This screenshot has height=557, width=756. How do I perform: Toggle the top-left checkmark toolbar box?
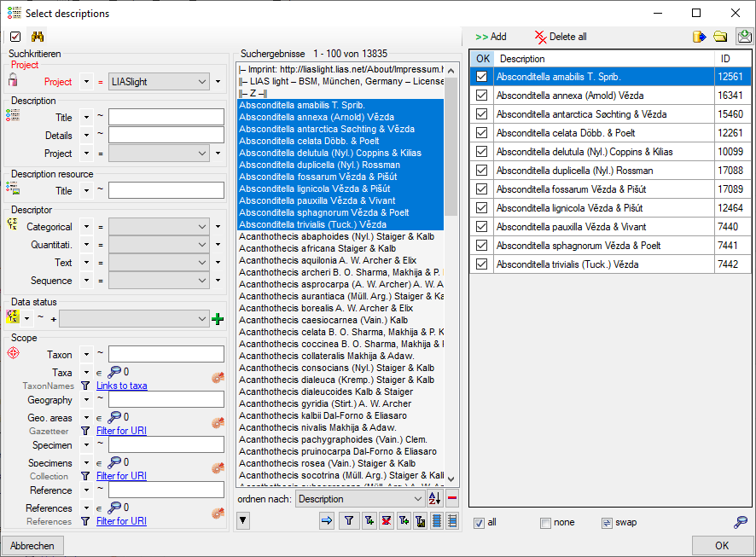click(15, 37)
